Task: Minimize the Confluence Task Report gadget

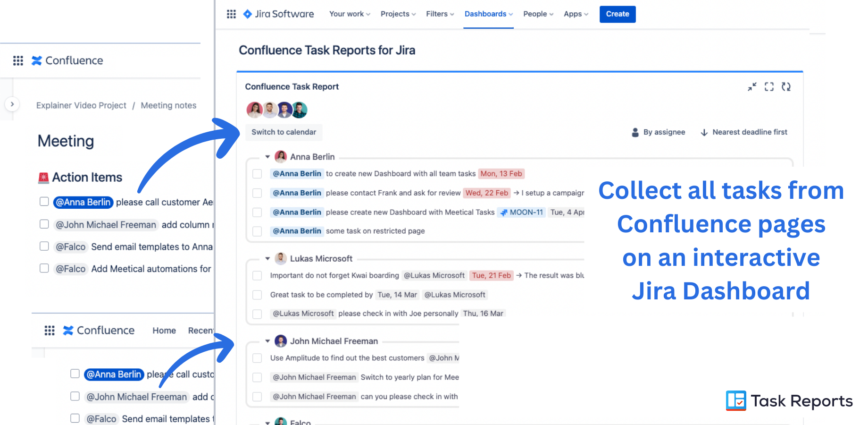Action: (752, 87)
